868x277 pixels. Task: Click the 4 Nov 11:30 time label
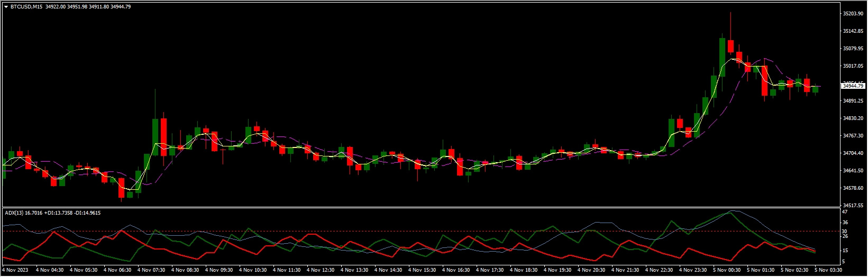[287, 270]
